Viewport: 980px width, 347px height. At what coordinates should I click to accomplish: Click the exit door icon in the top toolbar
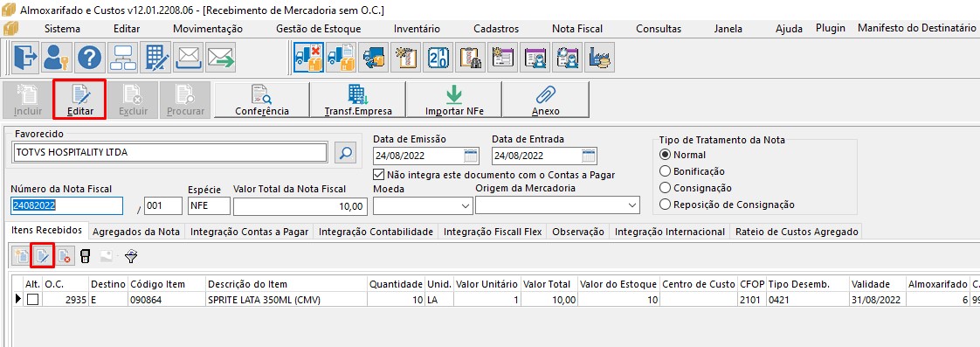(25, 59)
